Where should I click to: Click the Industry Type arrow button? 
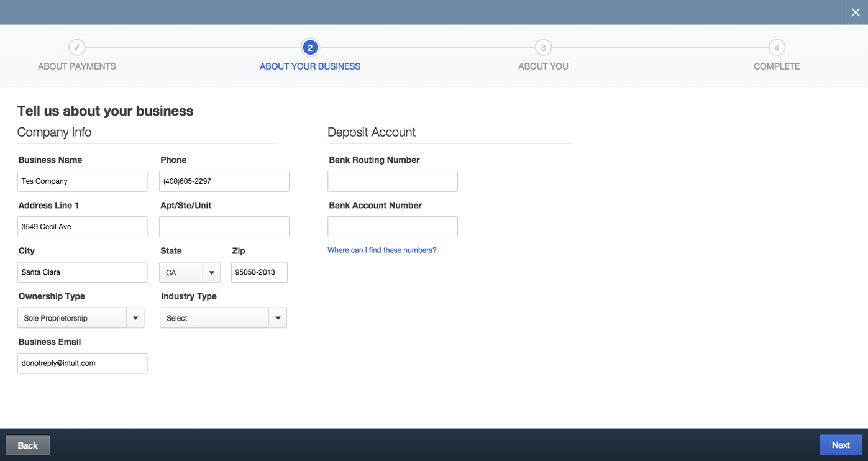(278, 318)
